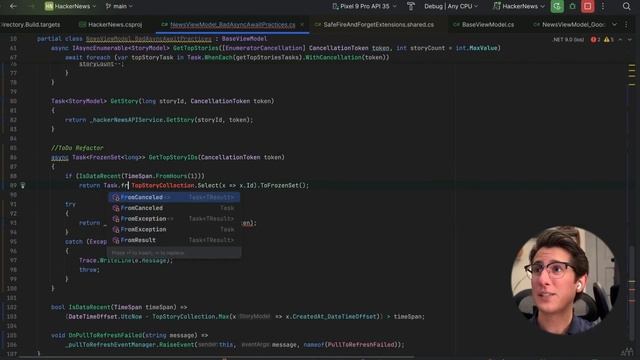This screenshot has width=640, height=360.
Task: Click line number 89 in gutter
Action: [x=13, y=185]
